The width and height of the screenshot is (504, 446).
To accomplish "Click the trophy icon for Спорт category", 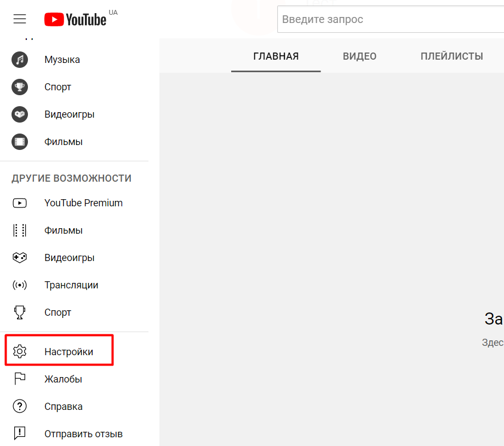I will (x=20, y=87).
